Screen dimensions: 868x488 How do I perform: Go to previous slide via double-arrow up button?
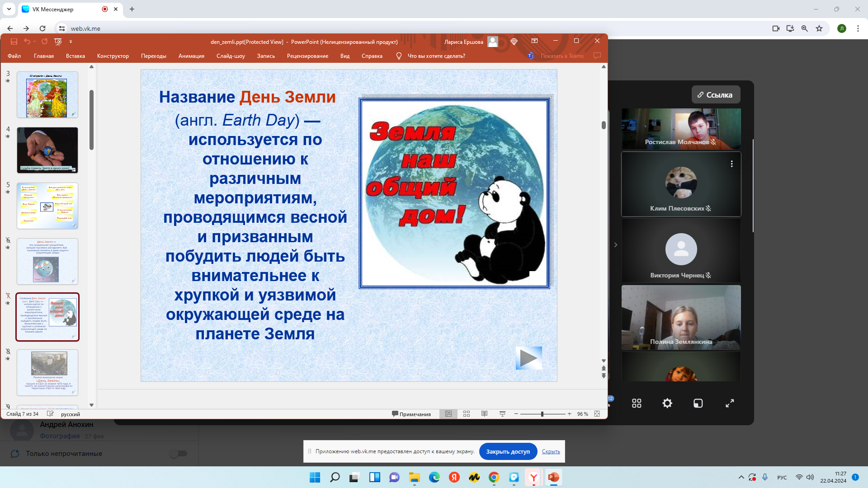604,368
